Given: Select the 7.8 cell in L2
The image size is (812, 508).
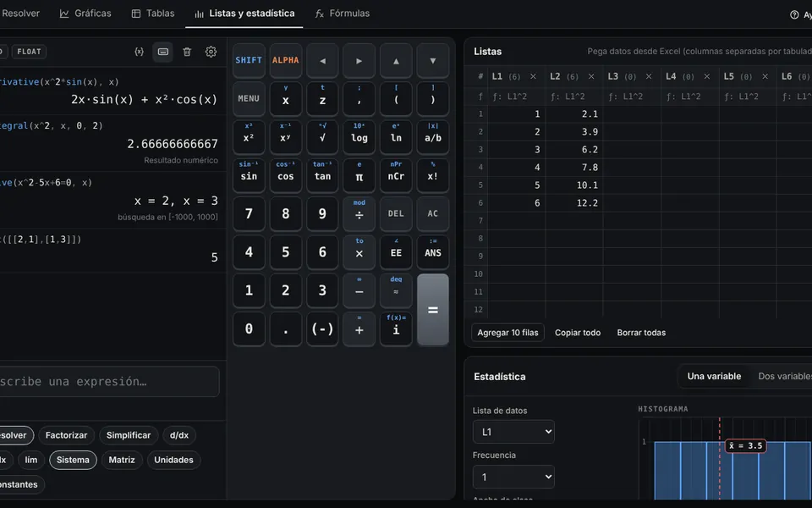Looking at the screenshot, I should coord(573,168).
